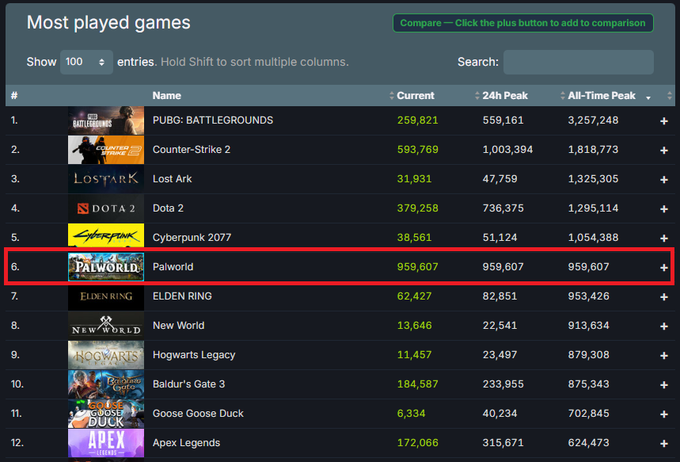Viewport: 680px width, 462px height.
Task: Open the Counter-Strike 2 game thumbnail
Action: [x=106, y=150]
